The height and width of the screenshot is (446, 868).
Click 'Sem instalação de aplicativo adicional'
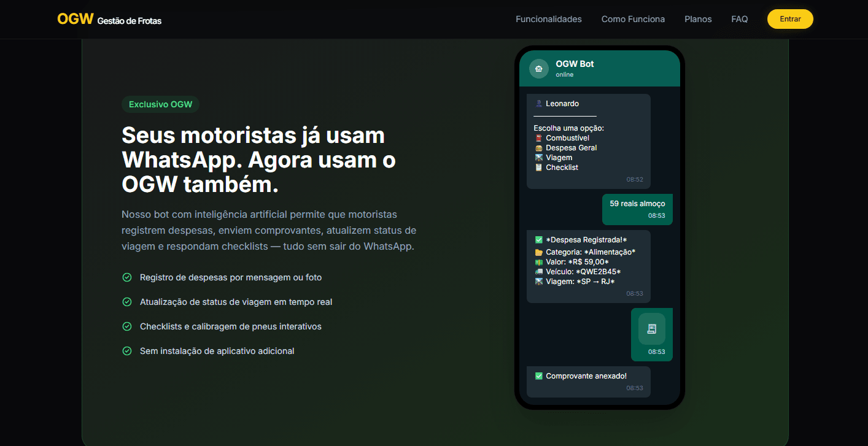coord(217,351)
